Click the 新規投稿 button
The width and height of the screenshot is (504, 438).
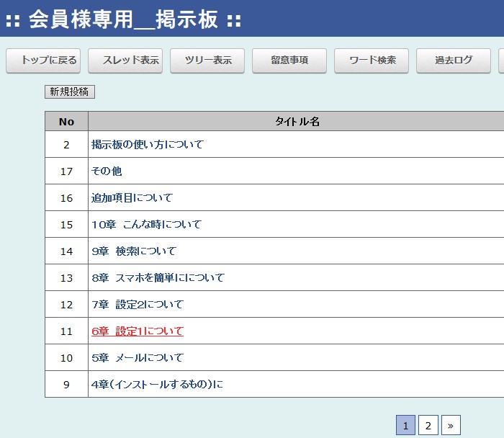(x=70, y=92)
